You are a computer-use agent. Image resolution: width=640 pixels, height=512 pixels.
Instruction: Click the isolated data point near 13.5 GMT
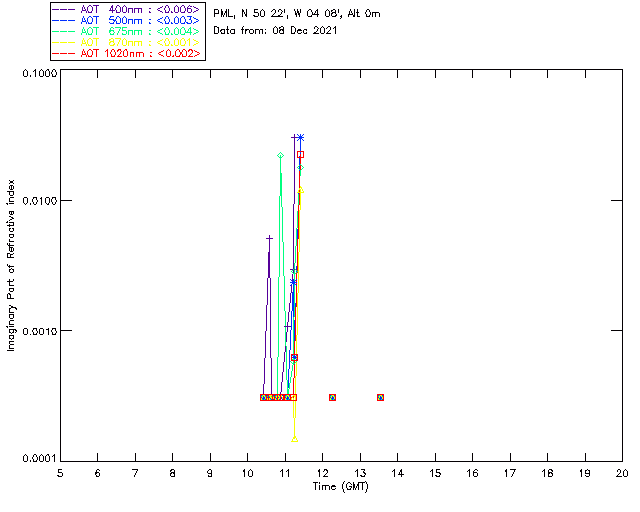click(x=380, y=397)
